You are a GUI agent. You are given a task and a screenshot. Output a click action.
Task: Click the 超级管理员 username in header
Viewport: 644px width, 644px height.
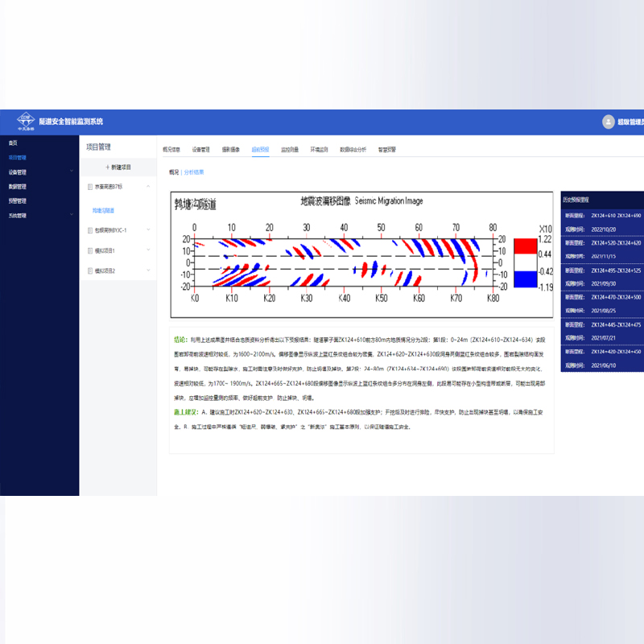(630, 122)
